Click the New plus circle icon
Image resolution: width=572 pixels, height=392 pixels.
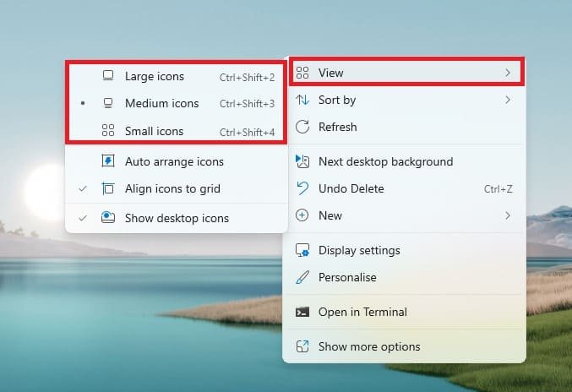coord(302,216)
